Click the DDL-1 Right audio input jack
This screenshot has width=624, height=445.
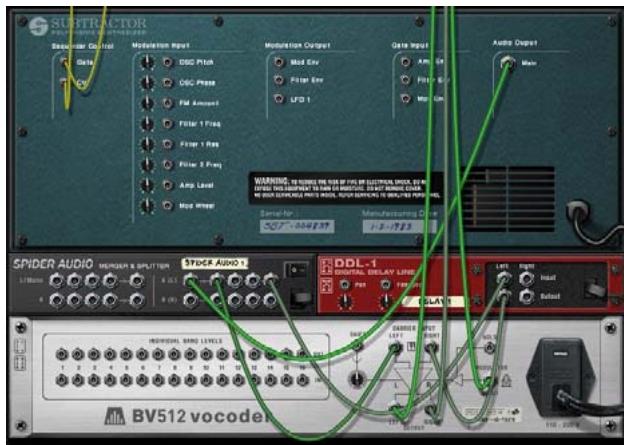coord(526,278)
